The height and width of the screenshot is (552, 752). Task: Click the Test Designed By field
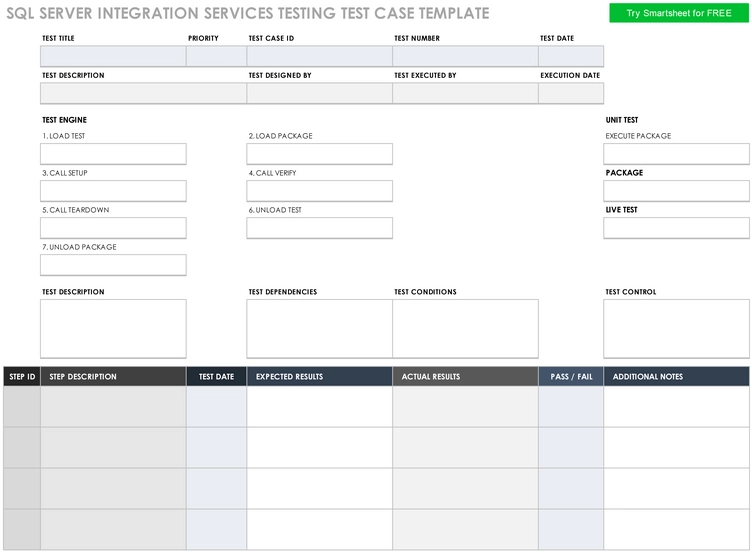(319, 93)
